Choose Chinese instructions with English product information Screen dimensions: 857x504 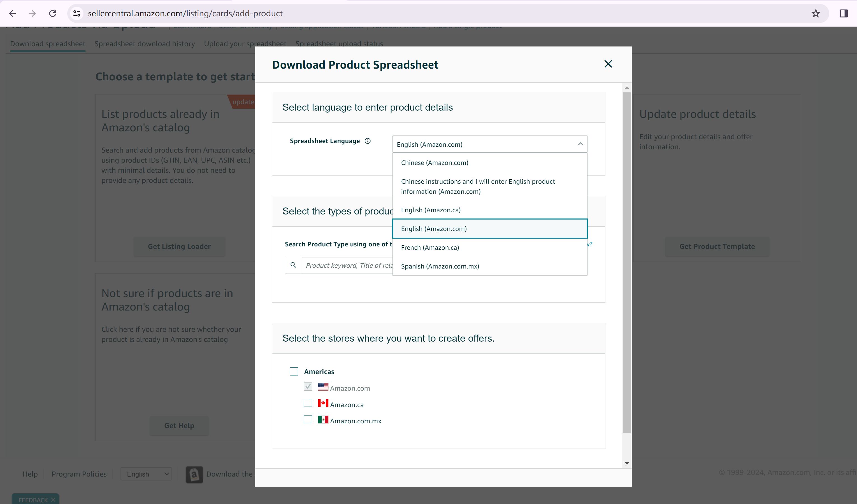pyautogui.click(x=490, y=186)
